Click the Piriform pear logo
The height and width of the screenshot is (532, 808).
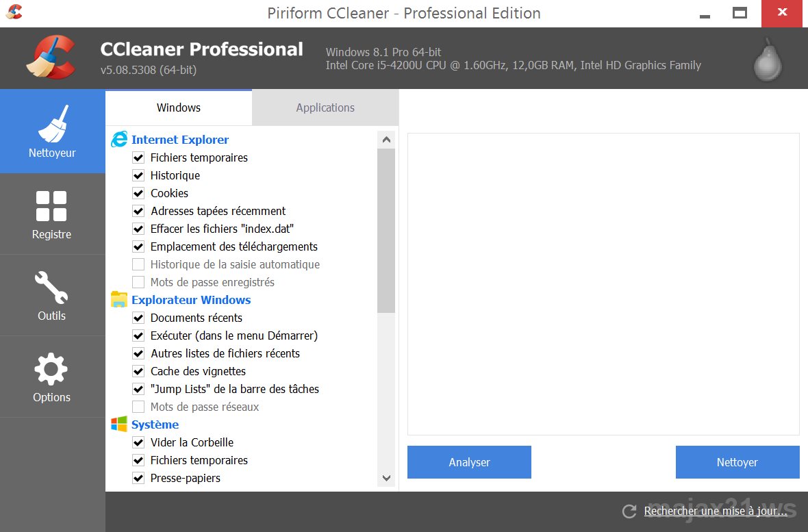point(768,60)
